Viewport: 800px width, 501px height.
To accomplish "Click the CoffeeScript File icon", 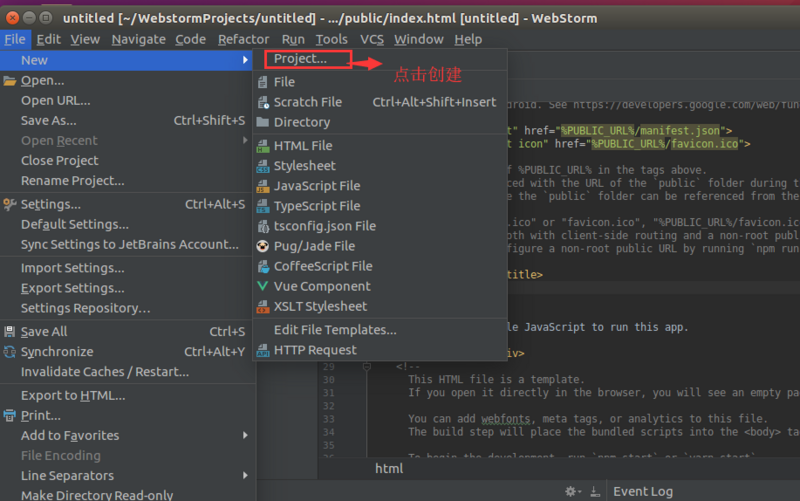I will (x=263, y=266).
